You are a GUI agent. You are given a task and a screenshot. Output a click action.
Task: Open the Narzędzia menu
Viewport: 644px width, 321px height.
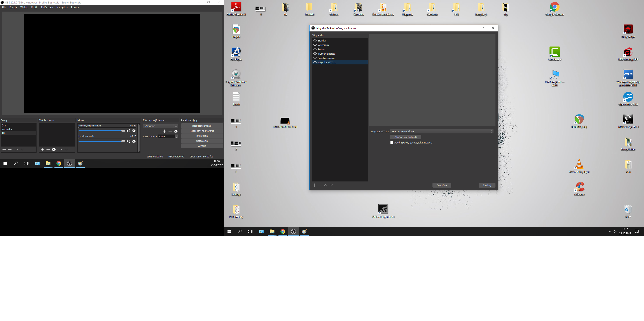(x=61, y=7)
